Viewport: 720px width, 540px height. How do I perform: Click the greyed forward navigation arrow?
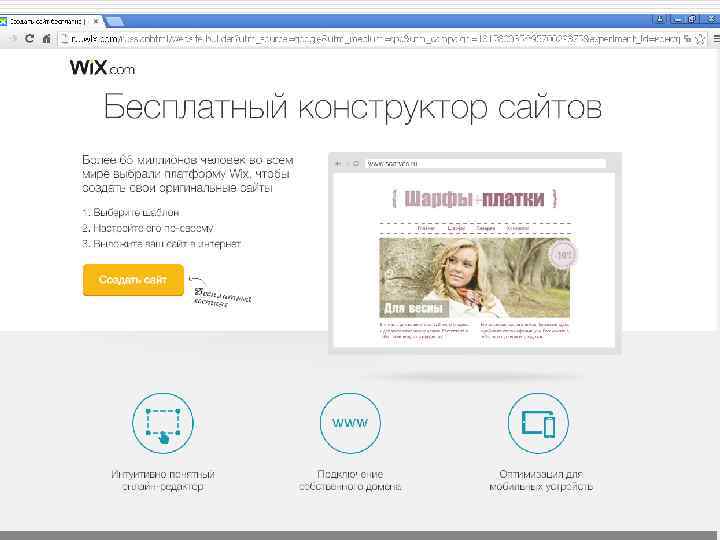click(x=12, y=39)
